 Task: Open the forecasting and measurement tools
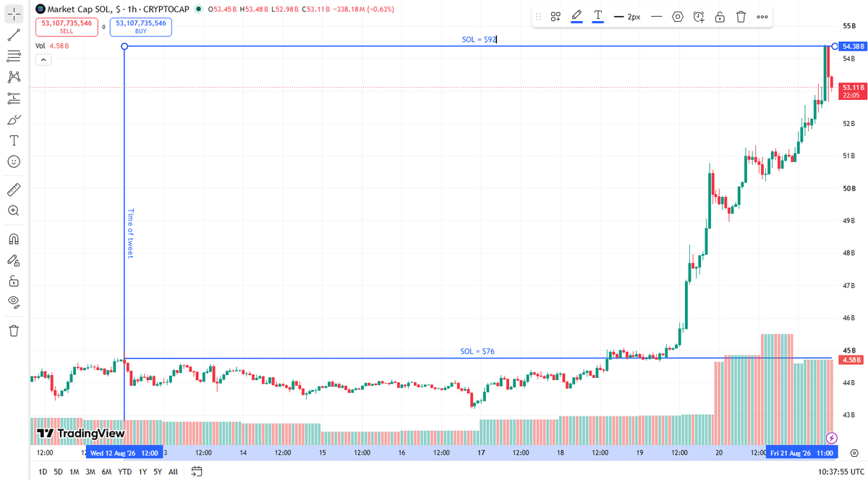[x=14, y=98]
